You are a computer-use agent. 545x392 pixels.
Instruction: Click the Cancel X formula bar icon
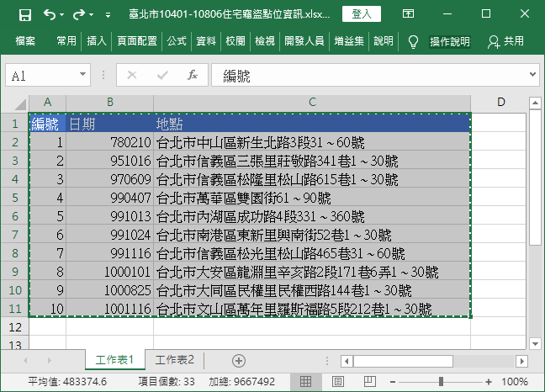[x=132, y=75]
